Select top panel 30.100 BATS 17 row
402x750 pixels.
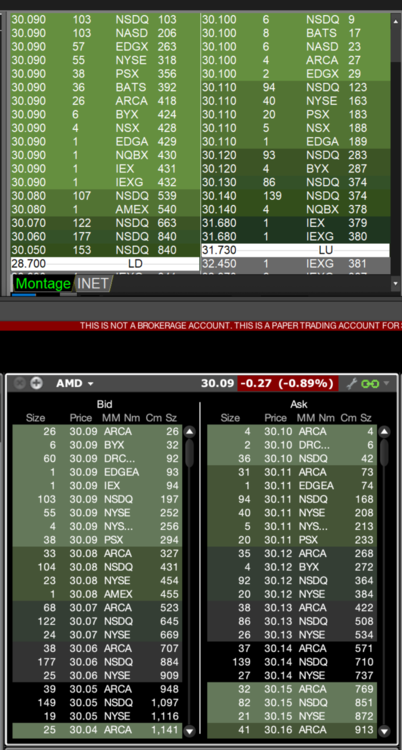[x=295, y=33]
